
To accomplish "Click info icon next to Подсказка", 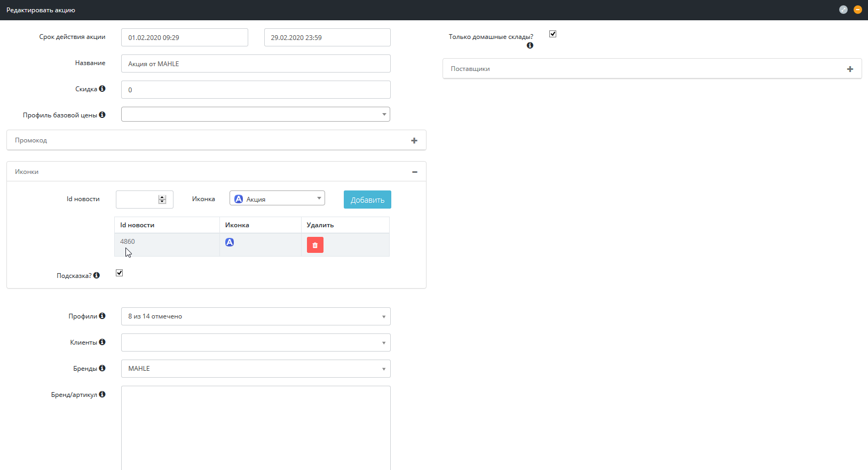I will coord(97,275).
